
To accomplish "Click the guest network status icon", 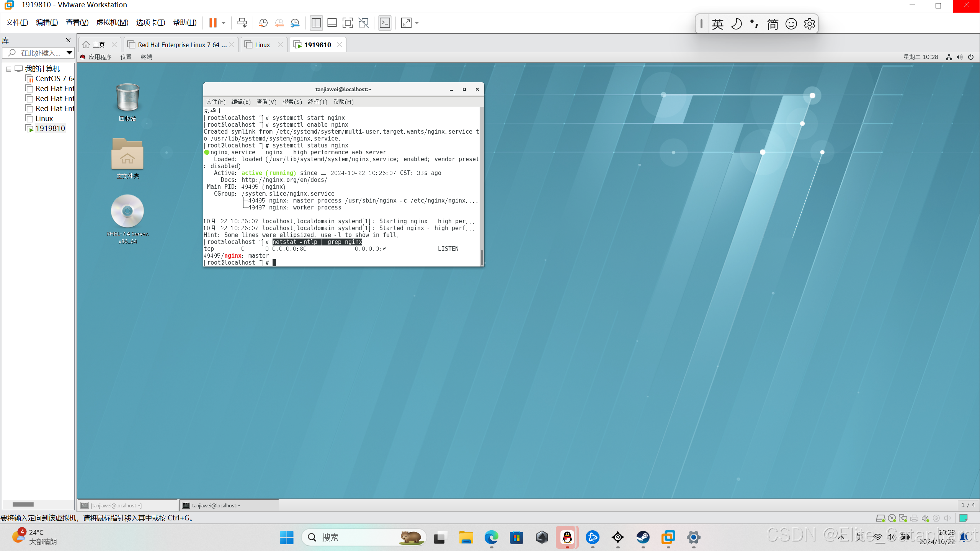I will coord(949,57).
